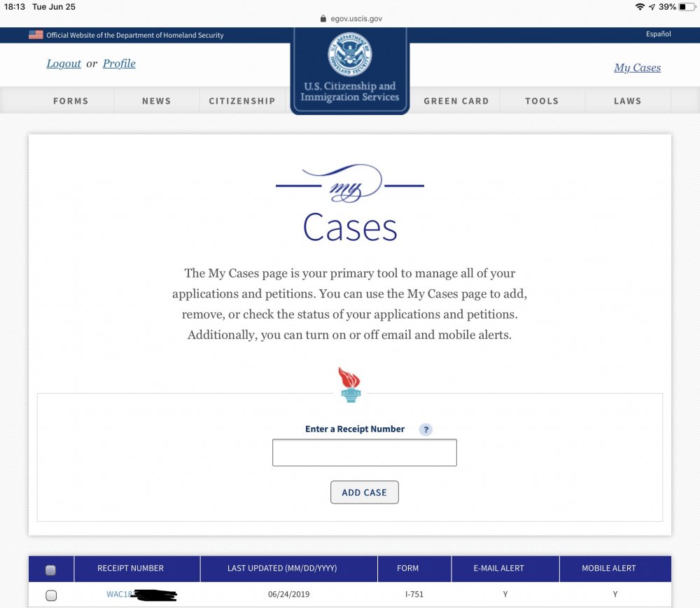Click Last Updated column header
The width and height of the screenshot is (700, 608).
pos(282,568)
